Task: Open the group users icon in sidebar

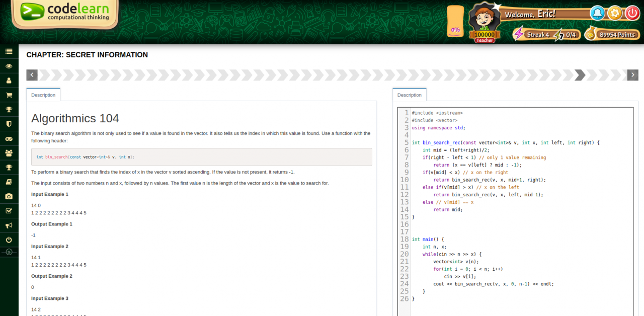Action: pos(9,153)
